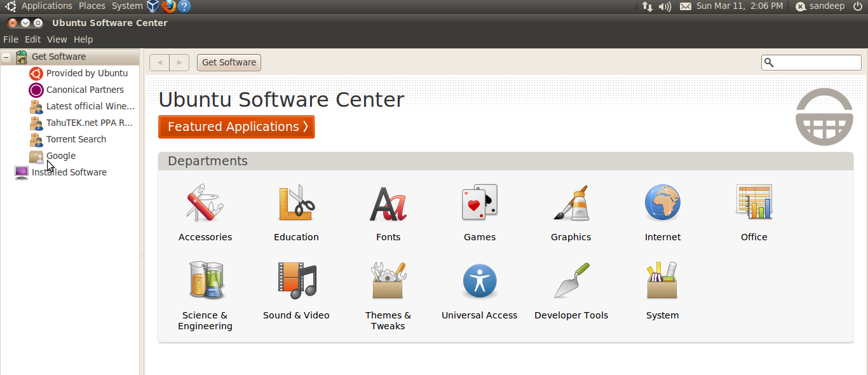Select Torrent Search source
The width and height of the screenshot is (868, 375).
click(x=76, y=139)
